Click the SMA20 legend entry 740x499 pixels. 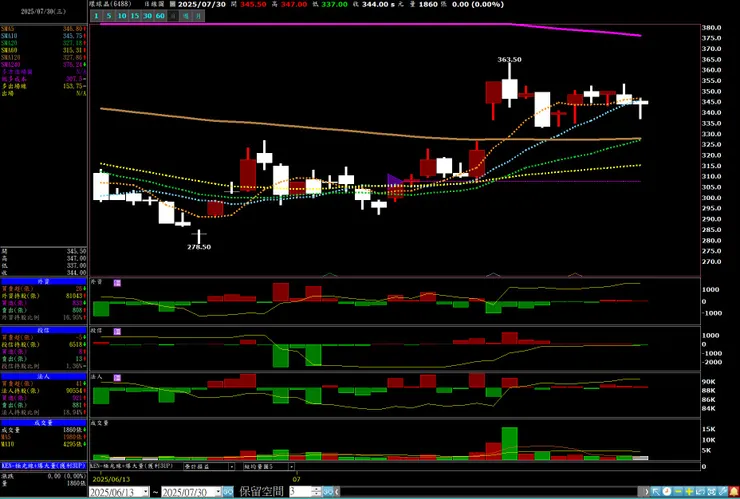click(43, 43)
